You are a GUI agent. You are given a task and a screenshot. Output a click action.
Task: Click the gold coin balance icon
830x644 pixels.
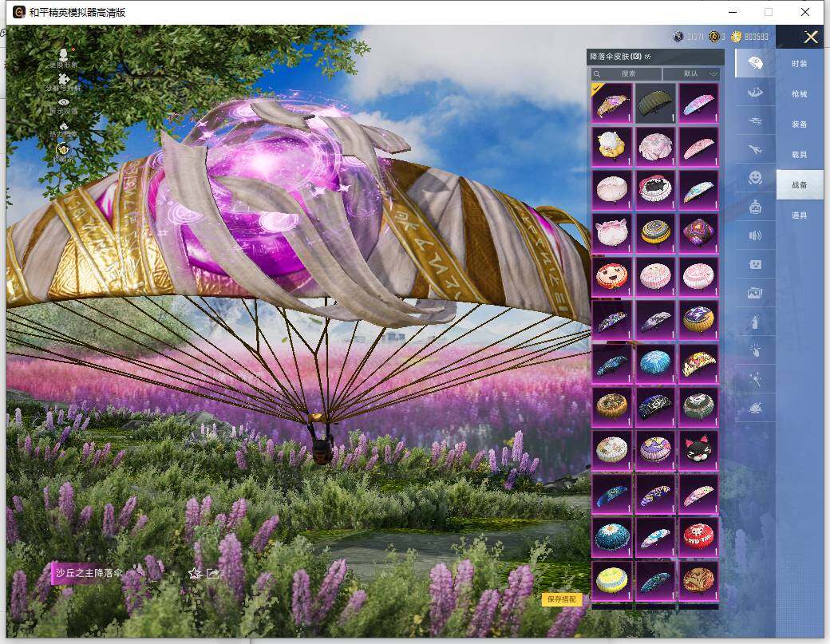click(x=737, y=37)
